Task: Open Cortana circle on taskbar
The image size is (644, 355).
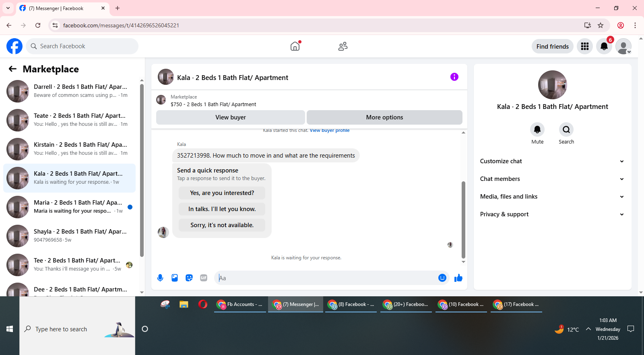Action: [145, 329]
